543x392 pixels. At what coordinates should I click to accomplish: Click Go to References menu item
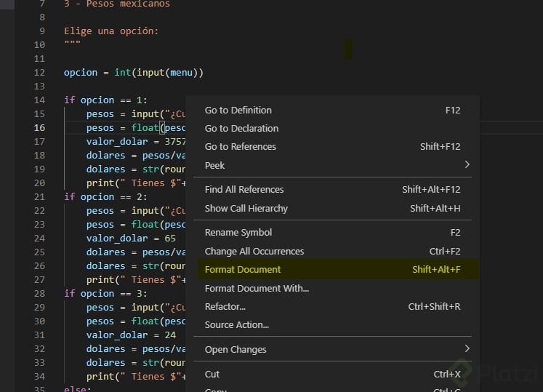pos(332,147)
